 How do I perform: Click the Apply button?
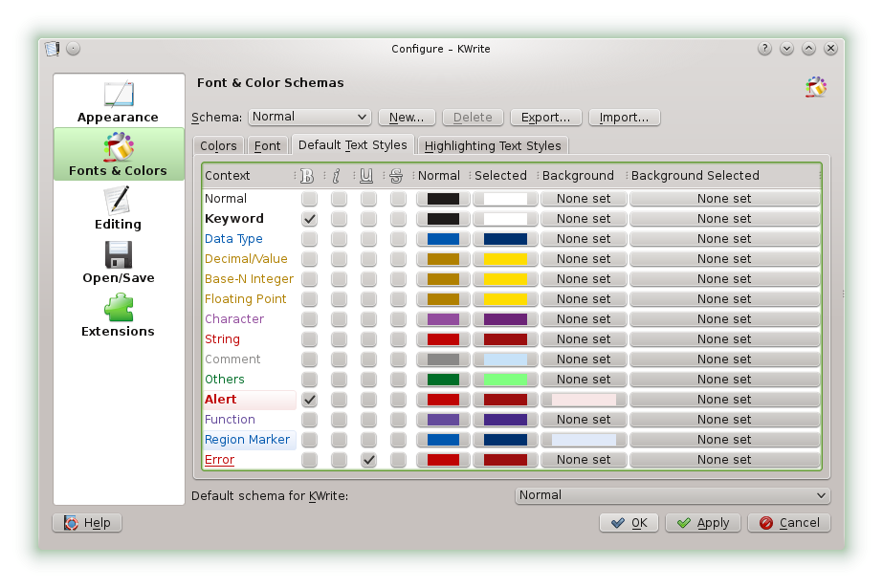[703, 523]
